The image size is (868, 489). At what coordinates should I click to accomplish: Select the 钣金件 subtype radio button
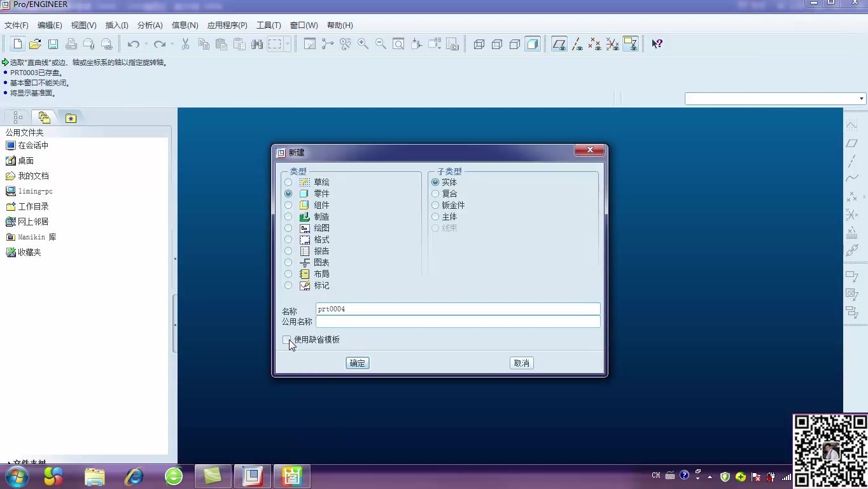(436, 205)
